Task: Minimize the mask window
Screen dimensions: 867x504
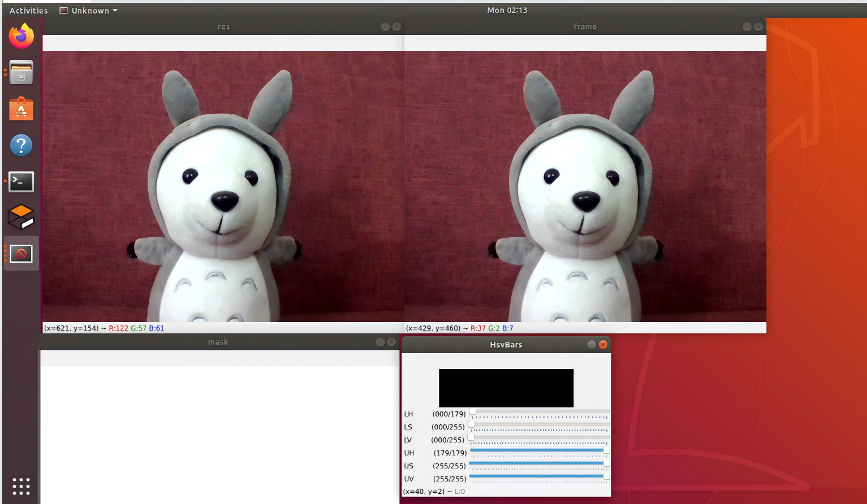Action: [x=380, y=342]
